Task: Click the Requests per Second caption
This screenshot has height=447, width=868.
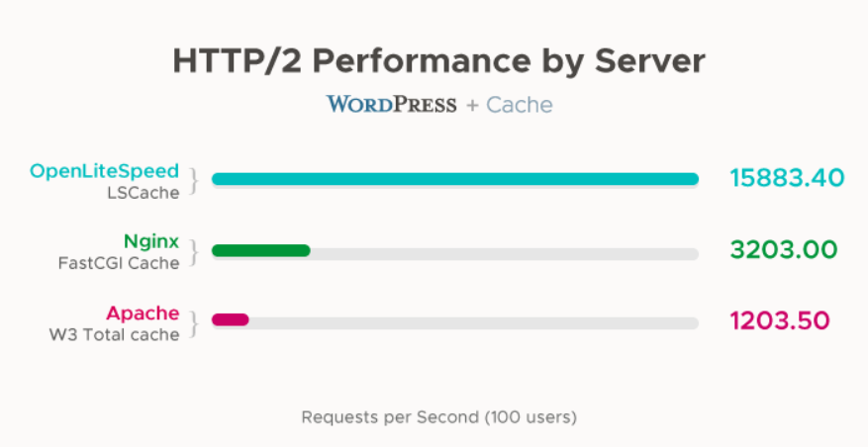Action: point(438,416)
